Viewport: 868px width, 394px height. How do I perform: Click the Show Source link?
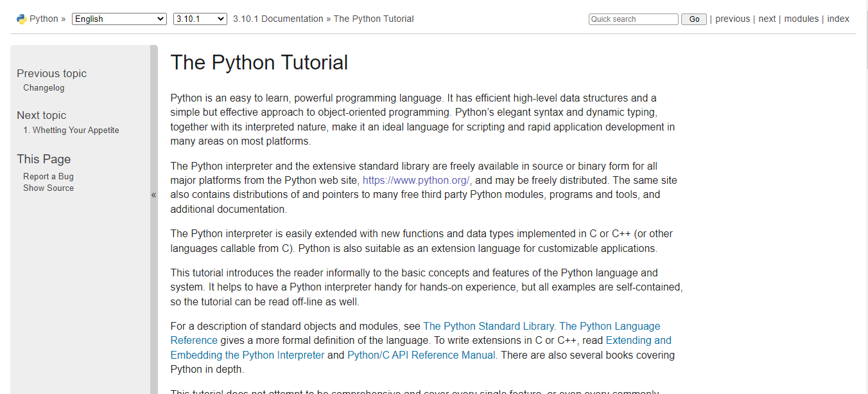[48, 188]
